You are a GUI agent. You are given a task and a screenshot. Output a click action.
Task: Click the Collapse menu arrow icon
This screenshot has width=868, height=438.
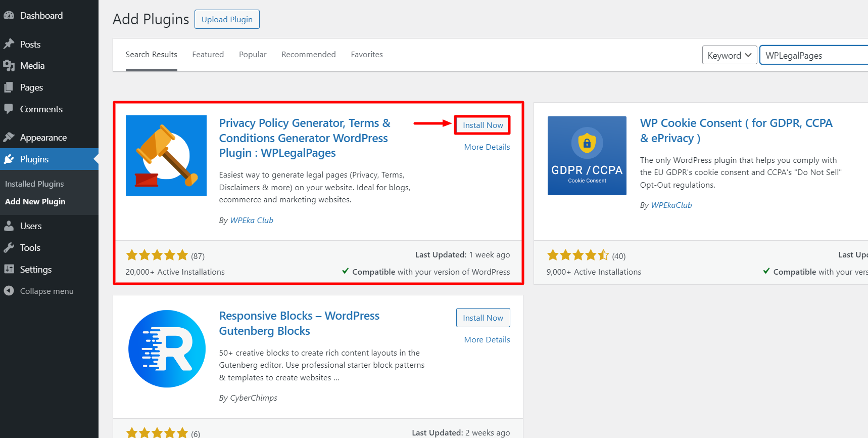(x=9, y=291)
